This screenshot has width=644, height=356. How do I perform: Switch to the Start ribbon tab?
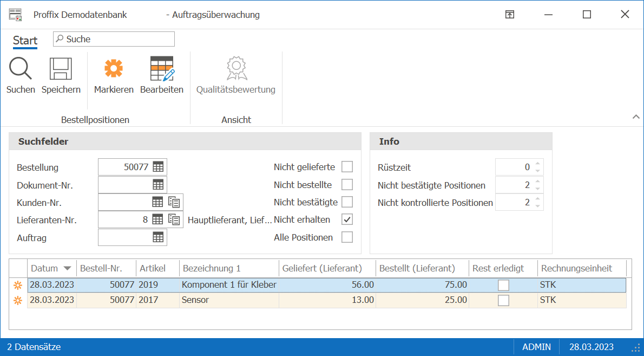click(25, 40)
